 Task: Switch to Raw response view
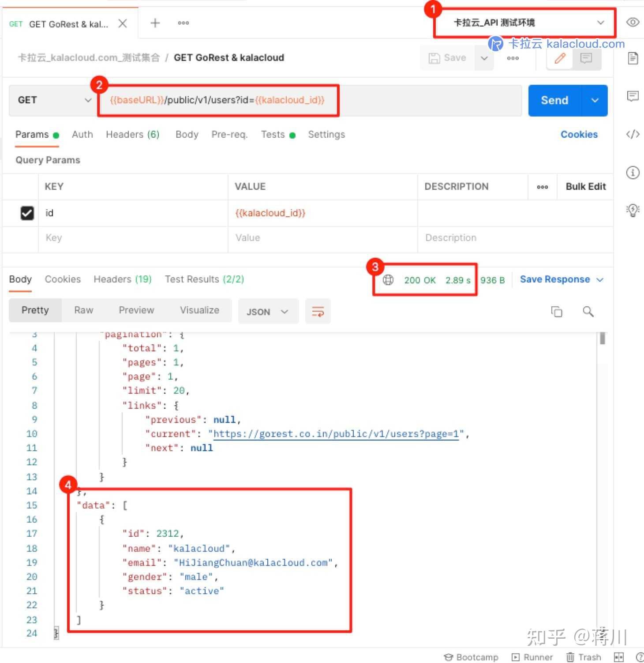click(83, 310)
